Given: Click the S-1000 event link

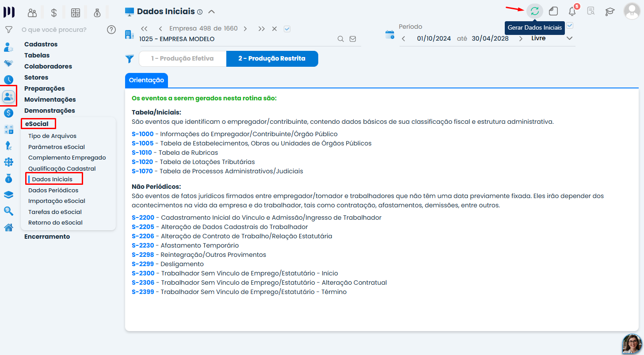Looking at the screenshot, I should pyautogui.click(x=143, y=134).
